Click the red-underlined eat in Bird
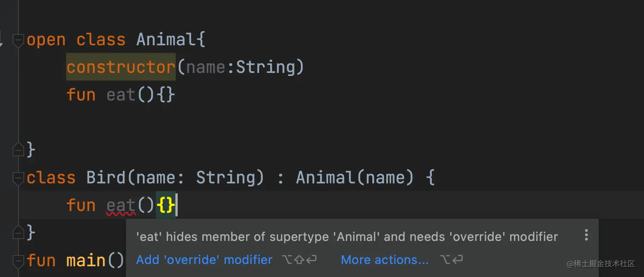 coord(121,206)
